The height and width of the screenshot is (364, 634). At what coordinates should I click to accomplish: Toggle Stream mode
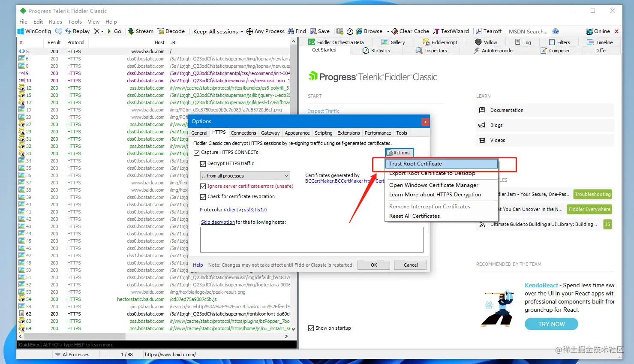pyautogui.click(x=141, y=31)
